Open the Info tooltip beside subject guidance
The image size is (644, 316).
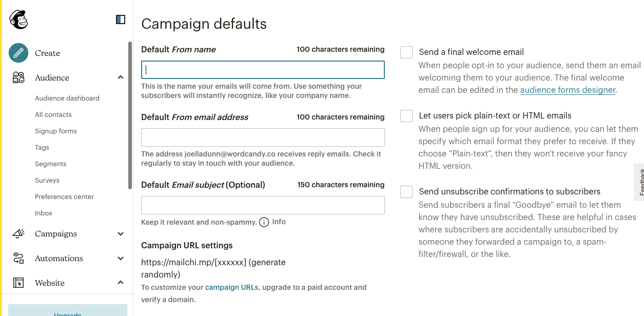[x=264, y=222]
